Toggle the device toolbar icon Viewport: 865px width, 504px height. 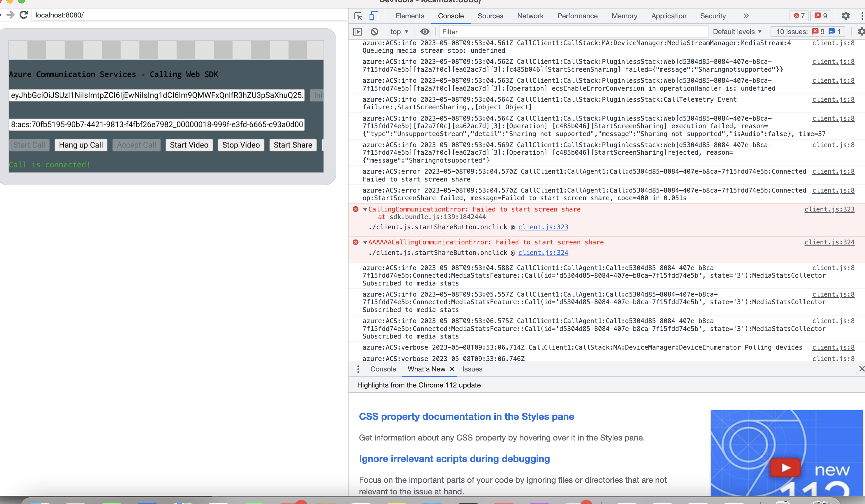pyautogui.click(x=374, y=16)
